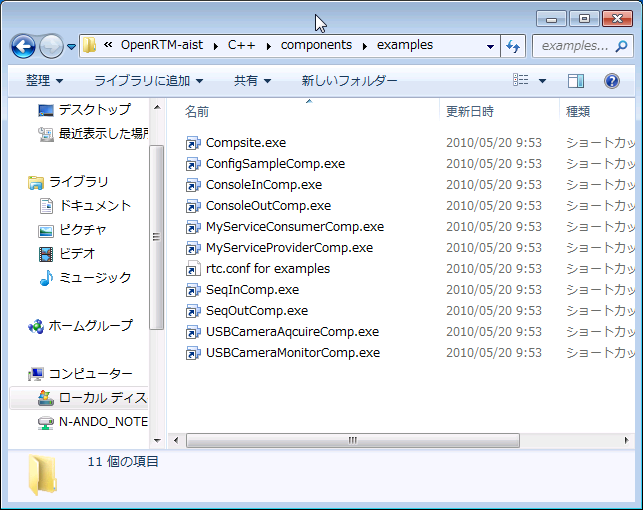Screen dimensions: 643x510
Task: Open the view options dropdown arrow
Action: click(542, 81)
